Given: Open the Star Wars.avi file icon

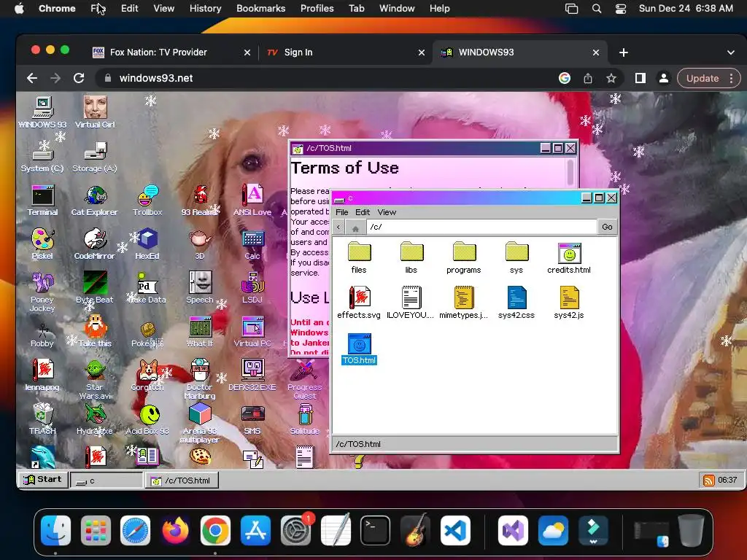Looking at the screenshot, I should (95, 379).
